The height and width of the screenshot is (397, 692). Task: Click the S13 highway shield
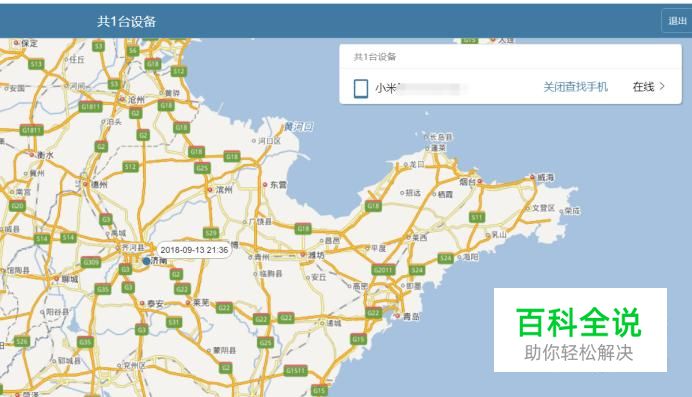point(36,64)
